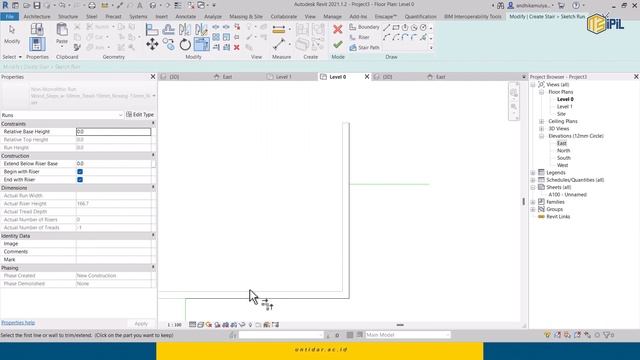
Task: Open Type Properties from the ribbon
Action: pos(37,29)
